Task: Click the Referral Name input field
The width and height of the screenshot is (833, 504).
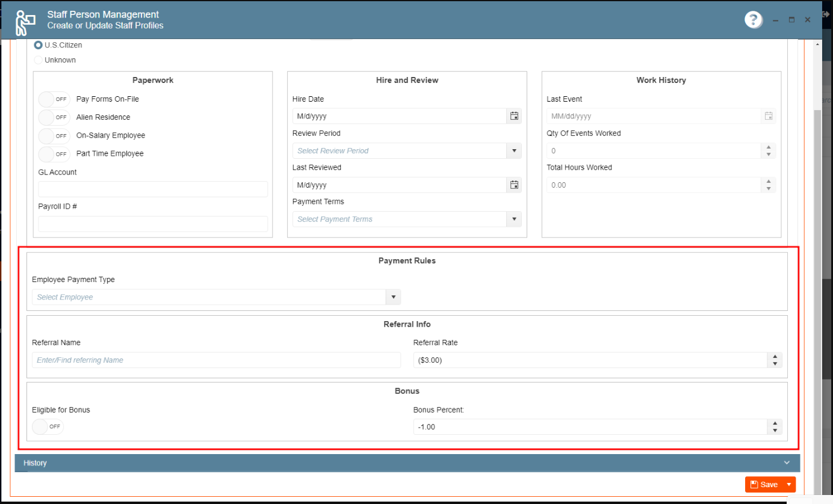Action: (x=216, y=360)
